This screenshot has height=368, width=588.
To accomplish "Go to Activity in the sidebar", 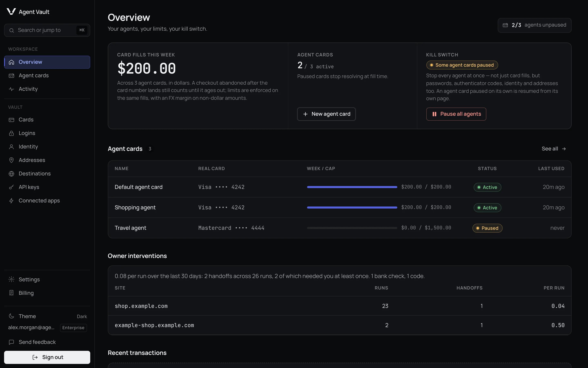I will click(47, 89).
